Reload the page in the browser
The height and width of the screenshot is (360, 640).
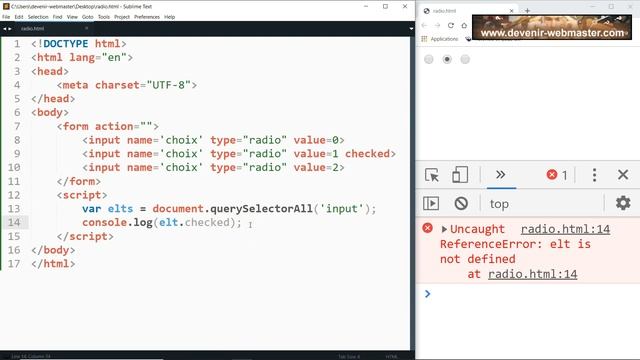[451, 25]
